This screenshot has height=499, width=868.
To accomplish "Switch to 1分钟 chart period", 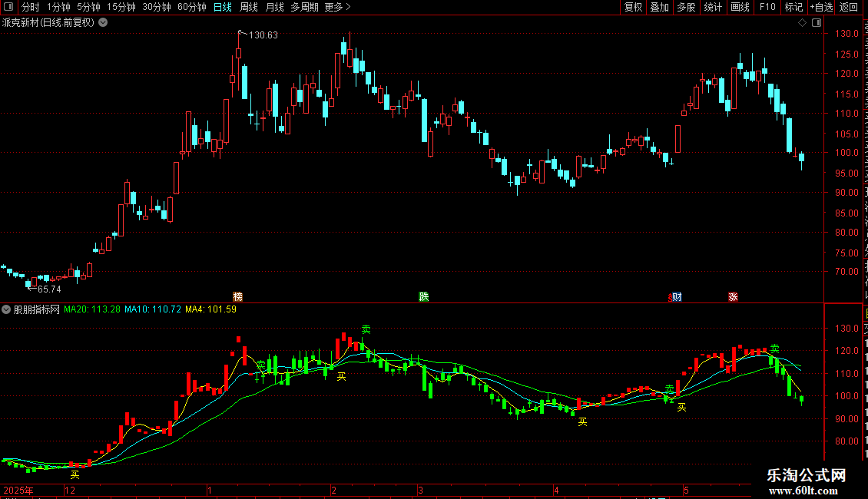I will 58,7.
